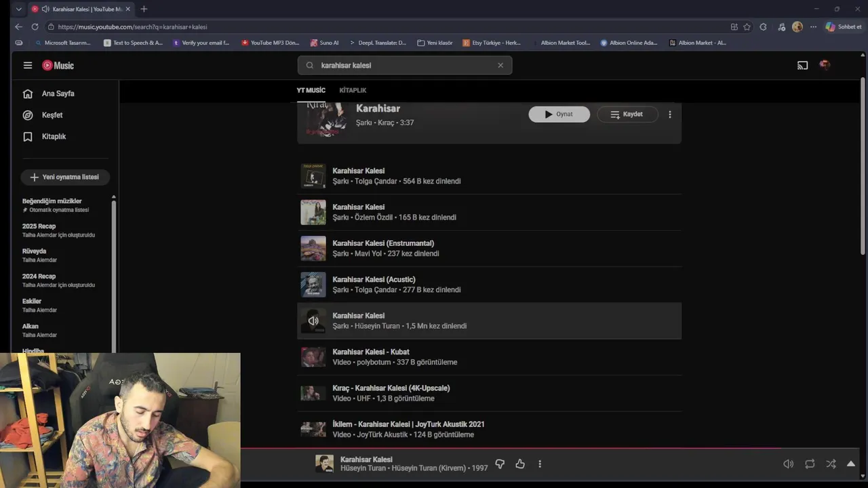Viewport: 868px width, 488px height.
Task: Open YouTube MP3 Dön... bookmark
Action: coord(270,43)
